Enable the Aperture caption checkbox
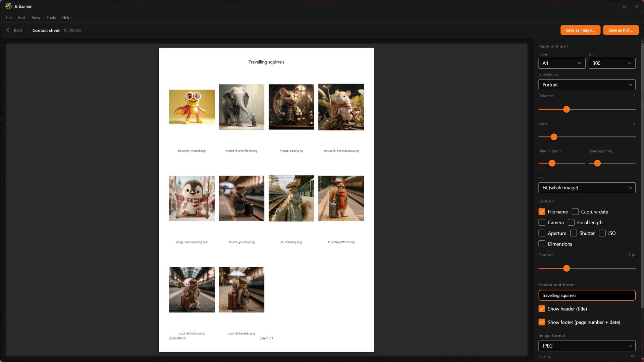 pyautogui.click(x=542, y=233)
